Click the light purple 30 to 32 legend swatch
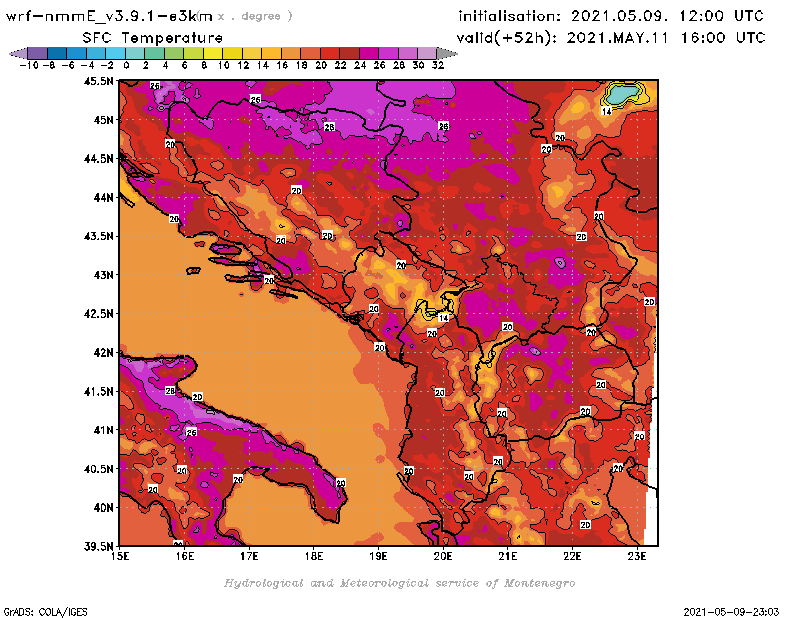The height and width of the screenshot is (618, 800). tap(428, 53)
